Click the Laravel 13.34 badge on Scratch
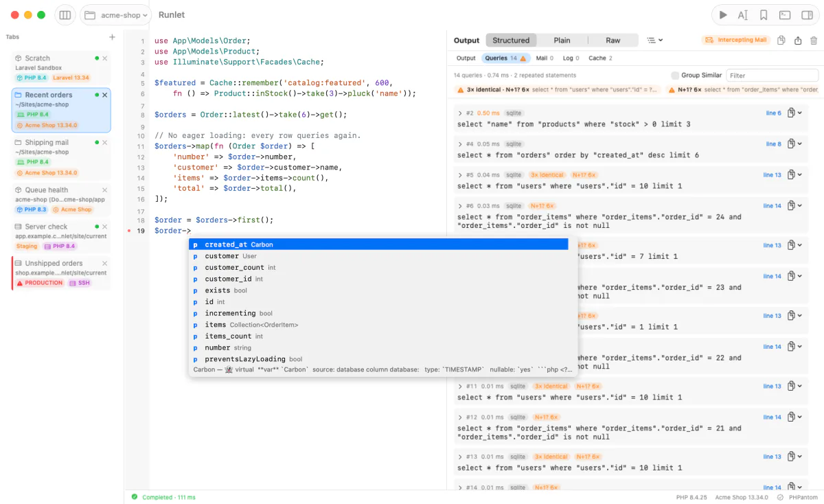The image size is (824, 504). 71,78
